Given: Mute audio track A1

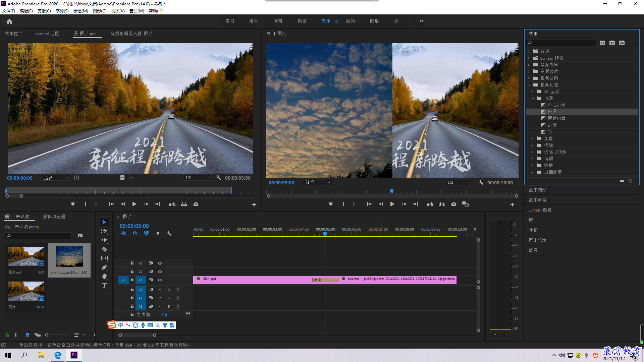Looking at the screenshot, I should pos(160,290).
